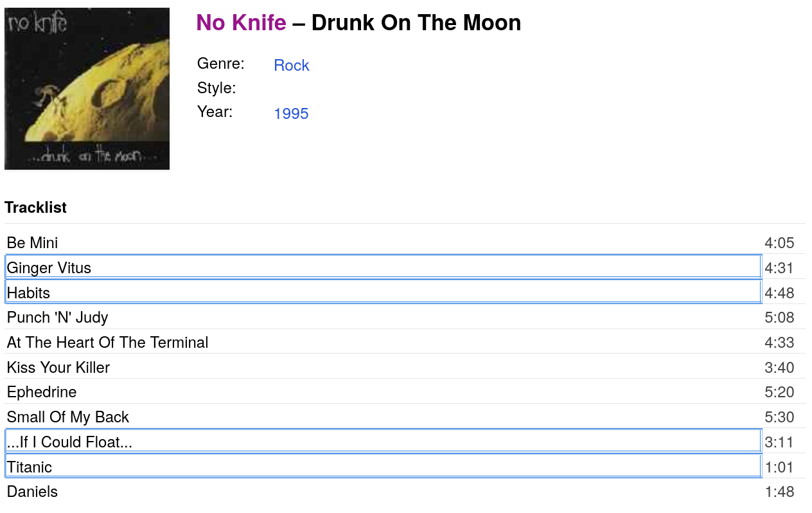Click the Habits track row
812x513 pixels.
tap(383, 292)
